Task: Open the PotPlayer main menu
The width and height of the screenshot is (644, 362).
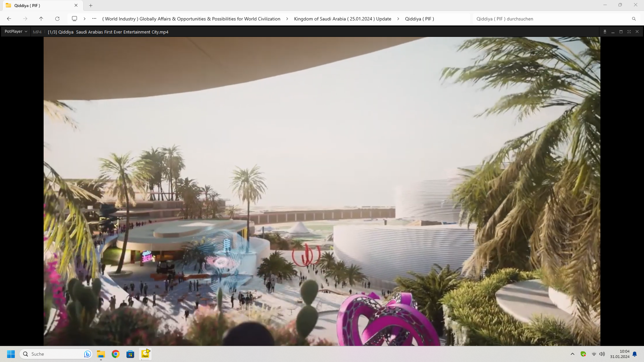Action: pyautogui.click(x=16, y=32)
